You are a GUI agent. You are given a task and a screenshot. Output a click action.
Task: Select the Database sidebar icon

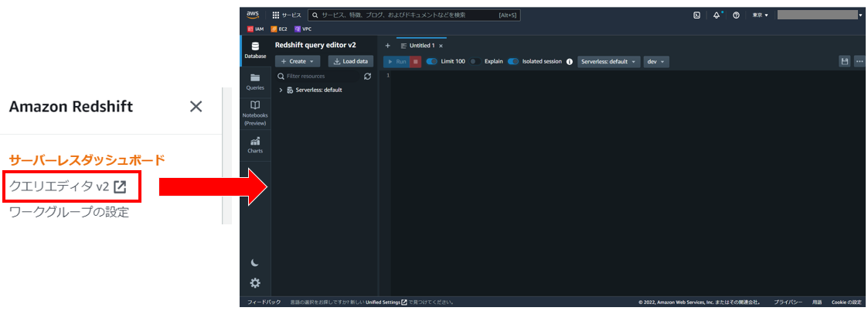point(255,50)
